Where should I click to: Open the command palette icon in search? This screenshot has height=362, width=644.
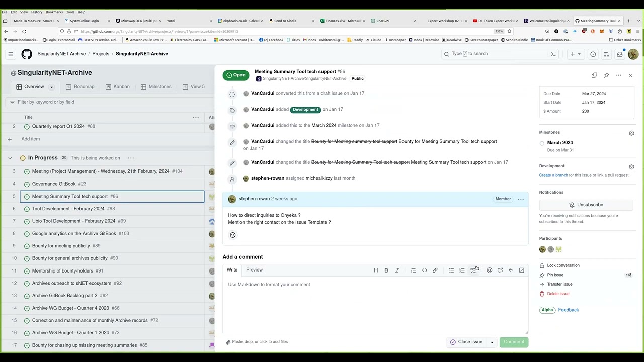pos(553,54)
